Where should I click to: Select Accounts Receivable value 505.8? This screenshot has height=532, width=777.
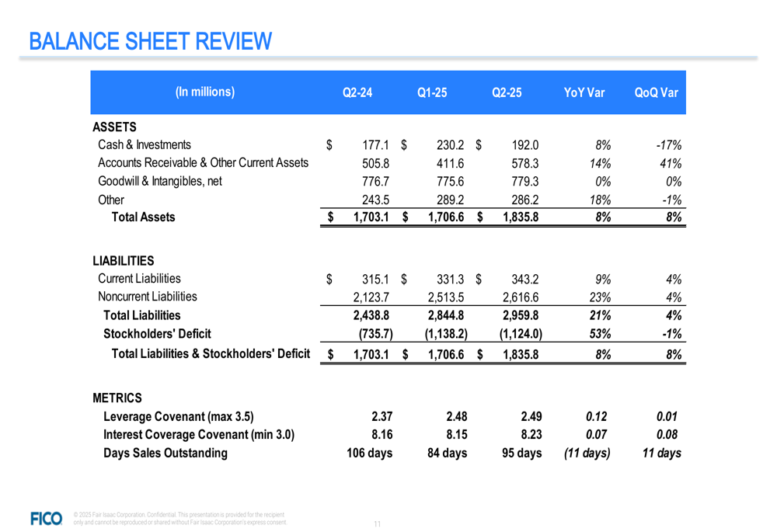coord(375,163)
